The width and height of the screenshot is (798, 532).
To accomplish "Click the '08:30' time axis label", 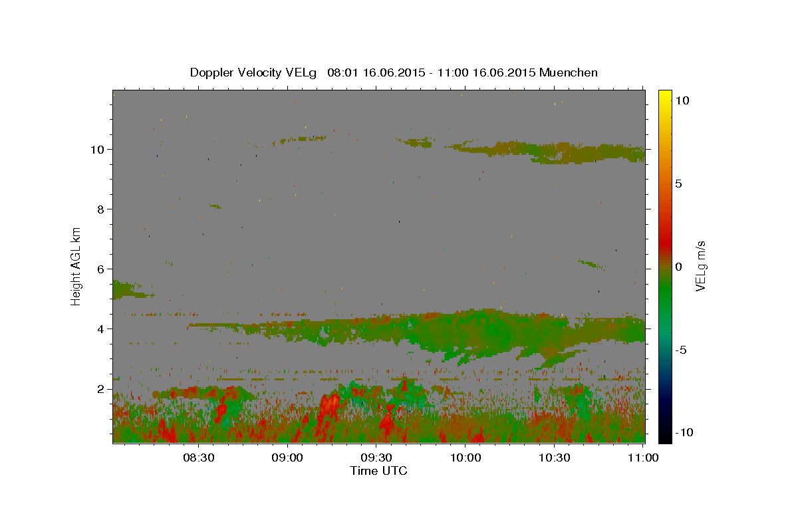I will (198, 458).
